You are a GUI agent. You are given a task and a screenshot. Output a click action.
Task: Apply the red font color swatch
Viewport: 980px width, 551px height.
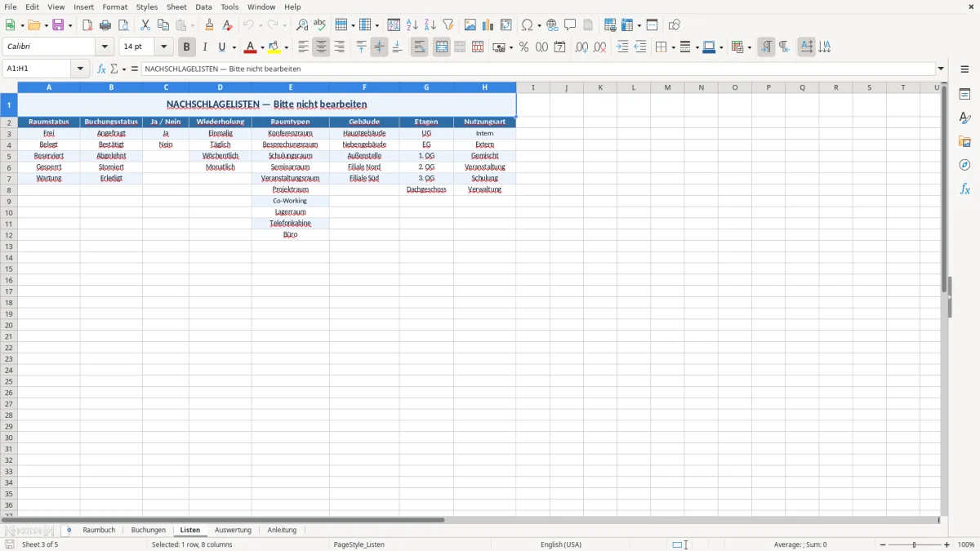[250, 47]
